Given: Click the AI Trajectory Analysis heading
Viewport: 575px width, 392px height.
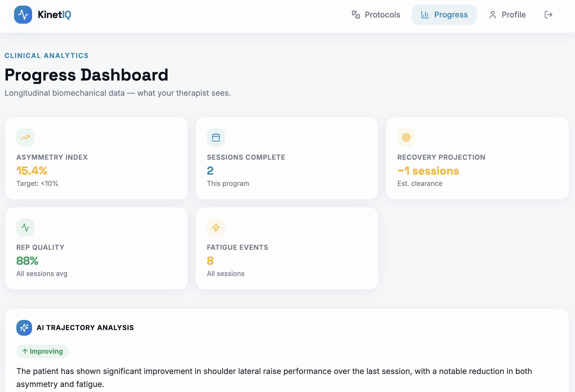Looking at the screenshot, I should (85, 328).
